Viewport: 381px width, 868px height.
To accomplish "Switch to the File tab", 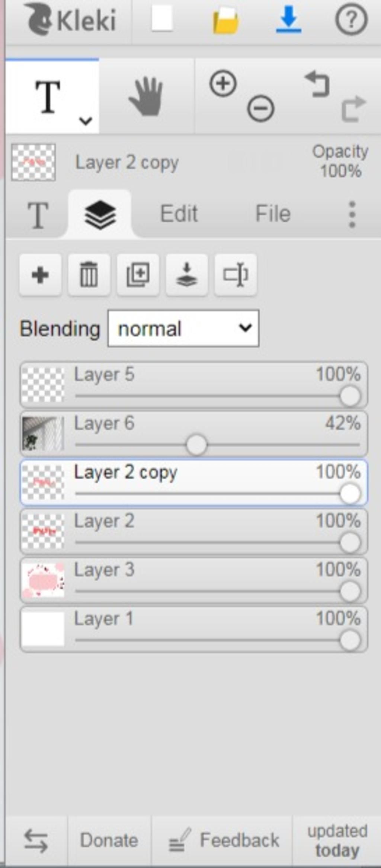I will (x=273, y=214).
